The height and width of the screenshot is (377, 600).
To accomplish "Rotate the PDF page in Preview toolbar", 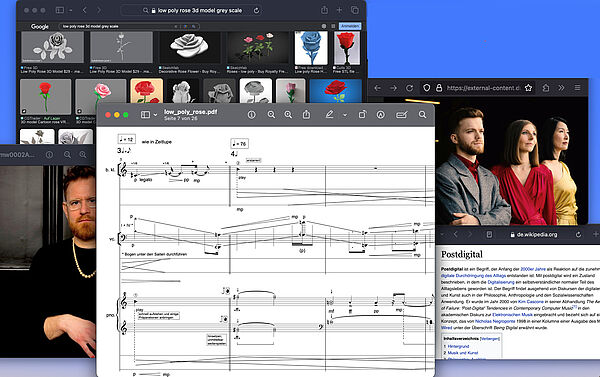I will [362, 114].
